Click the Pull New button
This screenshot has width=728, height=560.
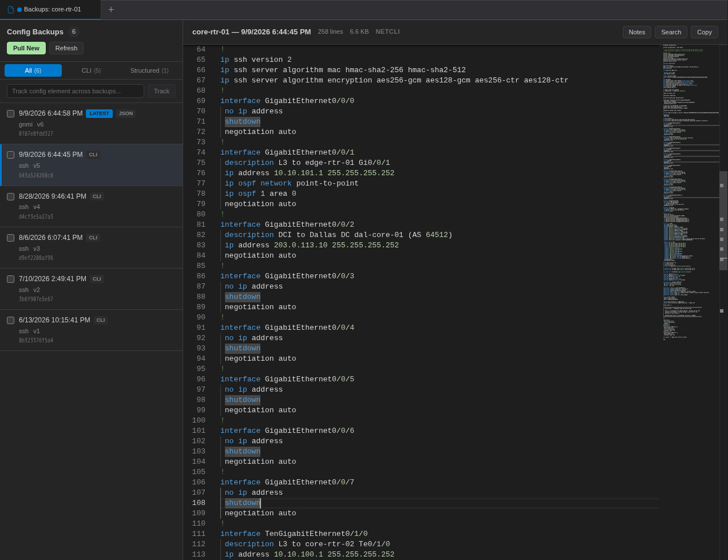(x=26, y=48)
